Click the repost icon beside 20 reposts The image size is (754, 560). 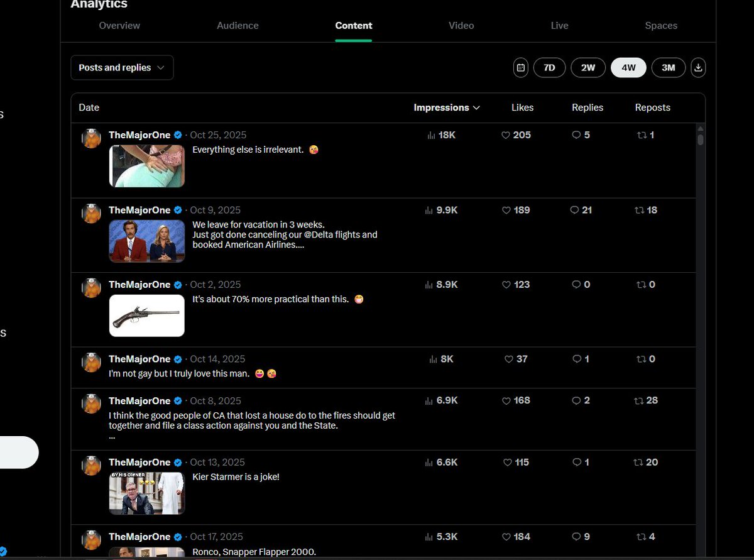(638, 462)
